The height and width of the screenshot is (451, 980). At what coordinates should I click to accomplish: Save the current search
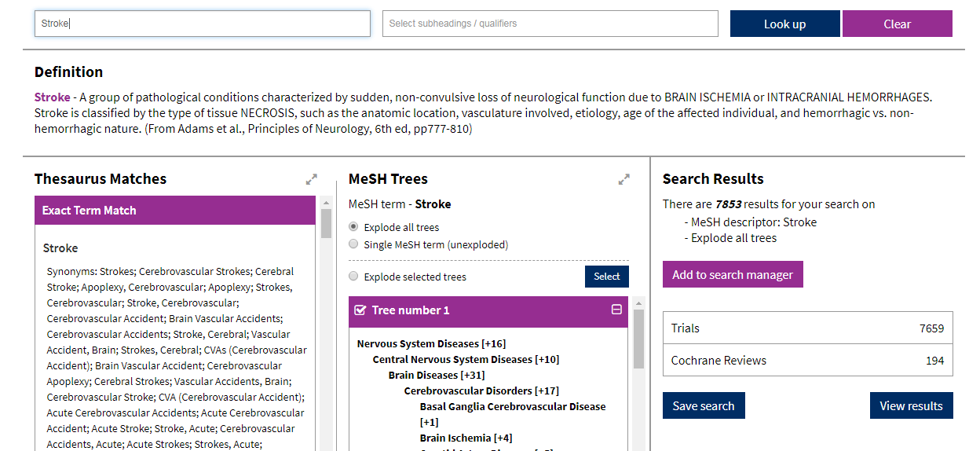703,405
